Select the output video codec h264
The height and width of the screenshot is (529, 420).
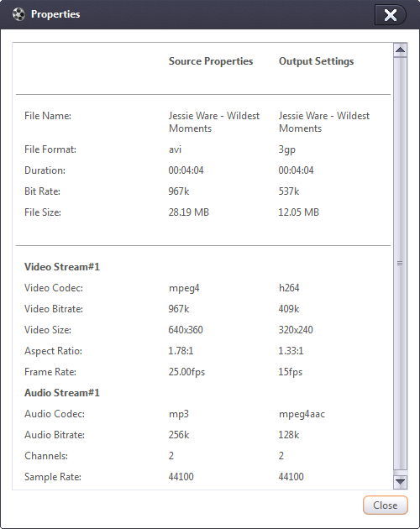289,288
